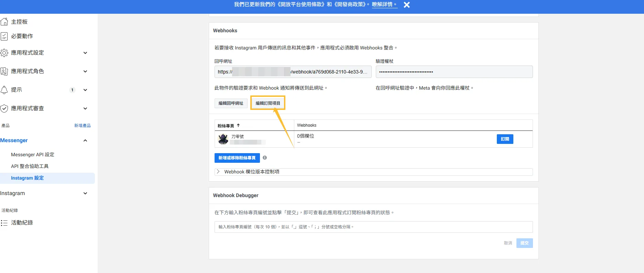Dismiss the top policy update banner
This screenshot has width=644, height=273.
coord(406,5)
